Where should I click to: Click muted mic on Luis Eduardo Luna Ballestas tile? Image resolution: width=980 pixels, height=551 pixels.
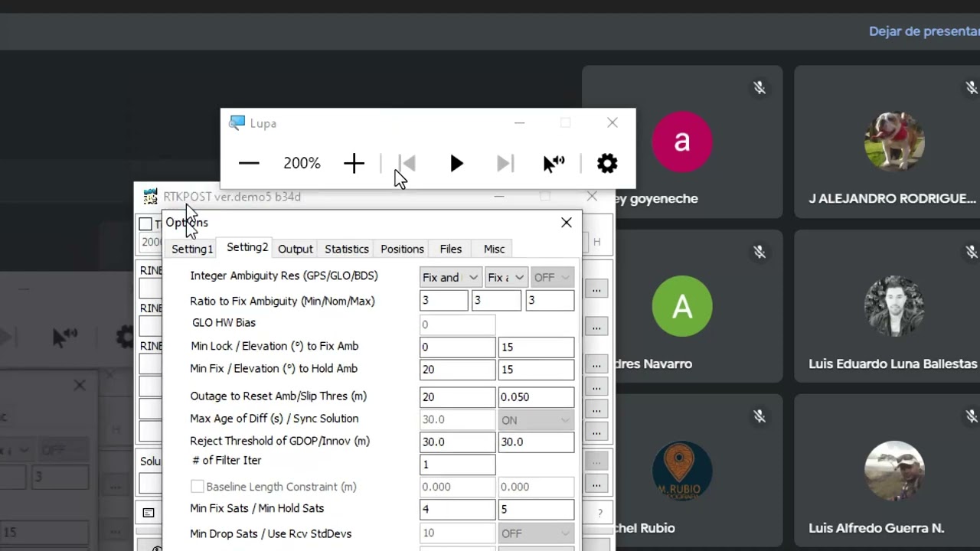[x=972, y=252]
